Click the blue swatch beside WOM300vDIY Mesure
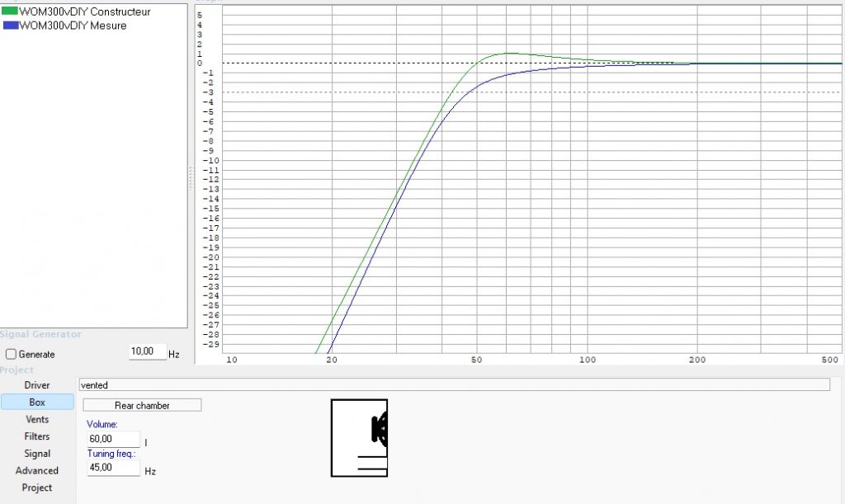 coord(11,26)
